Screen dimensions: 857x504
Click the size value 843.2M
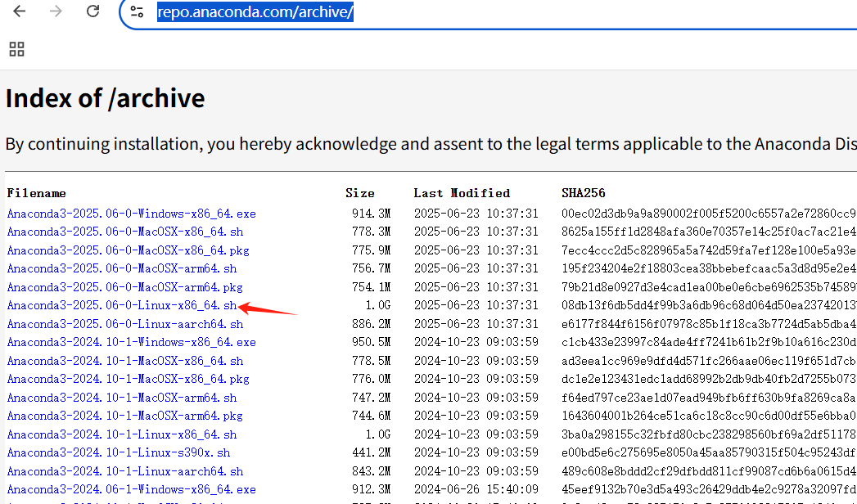click(x=371, y=471)
